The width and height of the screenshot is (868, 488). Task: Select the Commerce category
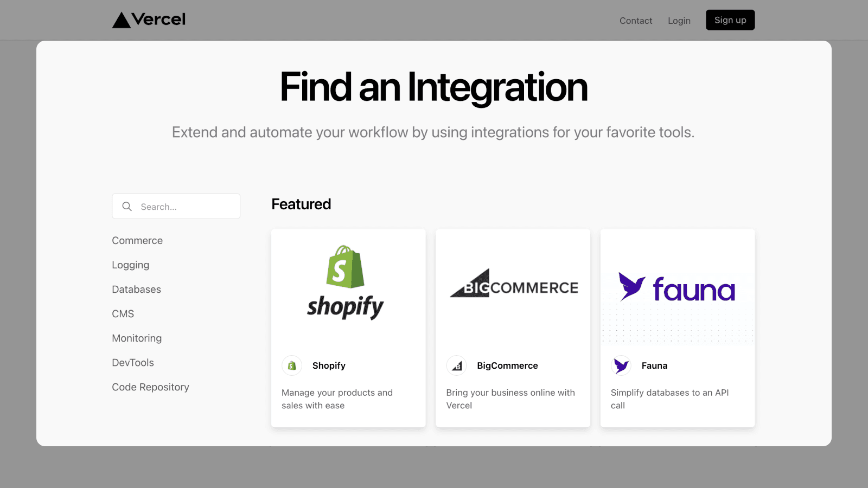click(137, 241)
